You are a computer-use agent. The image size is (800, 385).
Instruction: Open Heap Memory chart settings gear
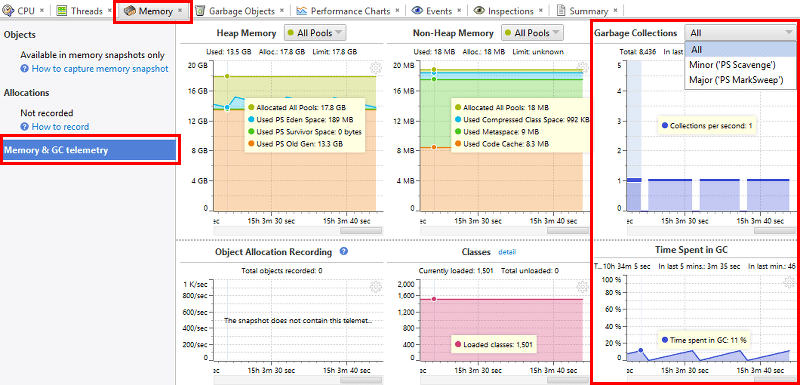pos(376,68)
